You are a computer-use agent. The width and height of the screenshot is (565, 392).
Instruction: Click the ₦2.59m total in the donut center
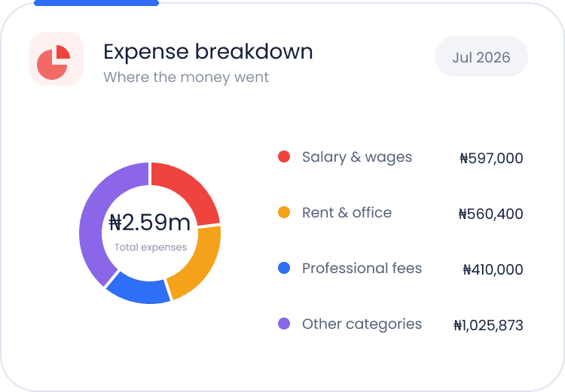pyautogui.click(x=150, y=222)
